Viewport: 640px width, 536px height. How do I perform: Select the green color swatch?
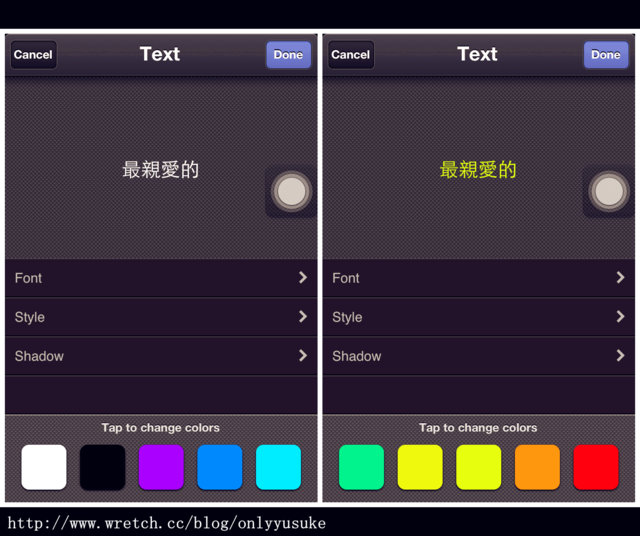tap(361, 467)
